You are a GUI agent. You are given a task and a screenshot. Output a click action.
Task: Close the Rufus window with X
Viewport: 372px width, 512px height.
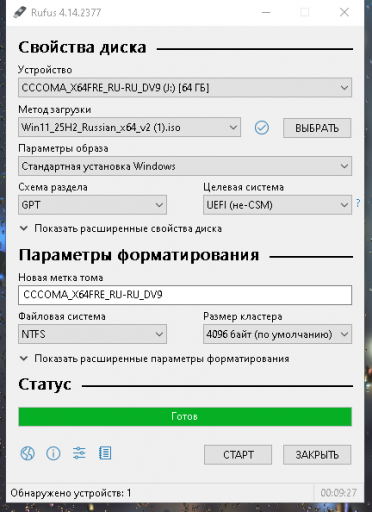(344, 13)
